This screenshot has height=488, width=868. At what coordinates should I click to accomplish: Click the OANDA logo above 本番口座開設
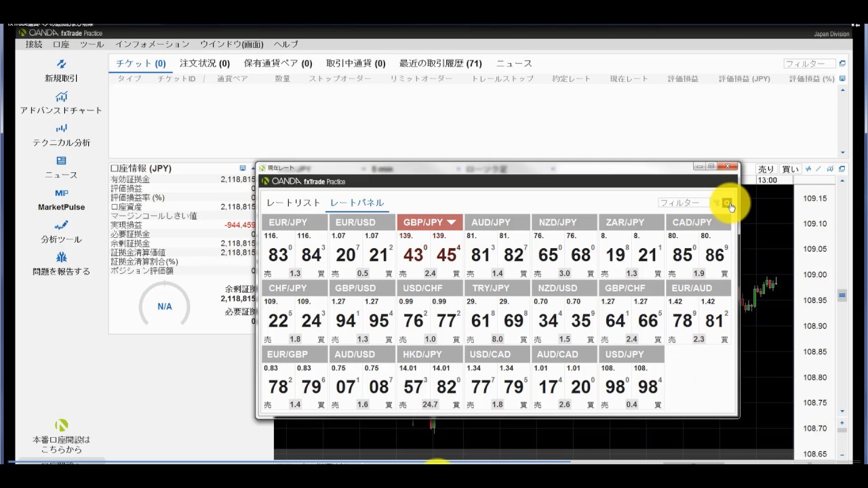pos(61,426)
